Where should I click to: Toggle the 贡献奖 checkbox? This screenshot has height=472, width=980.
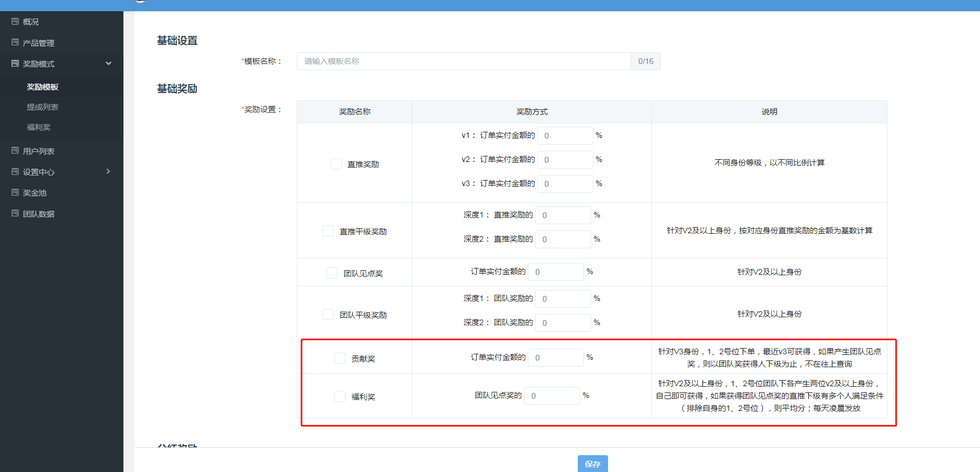click(x=340, y=358)
